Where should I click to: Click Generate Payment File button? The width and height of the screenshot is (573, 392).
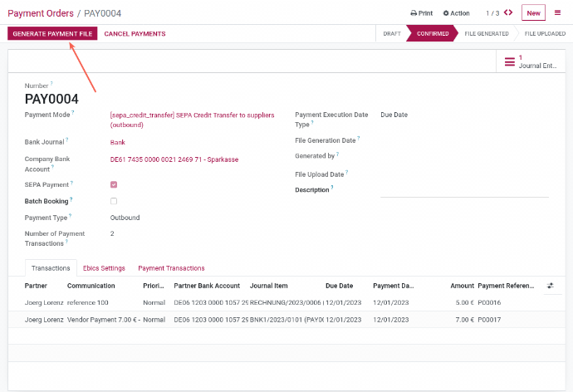coord(53,33)
